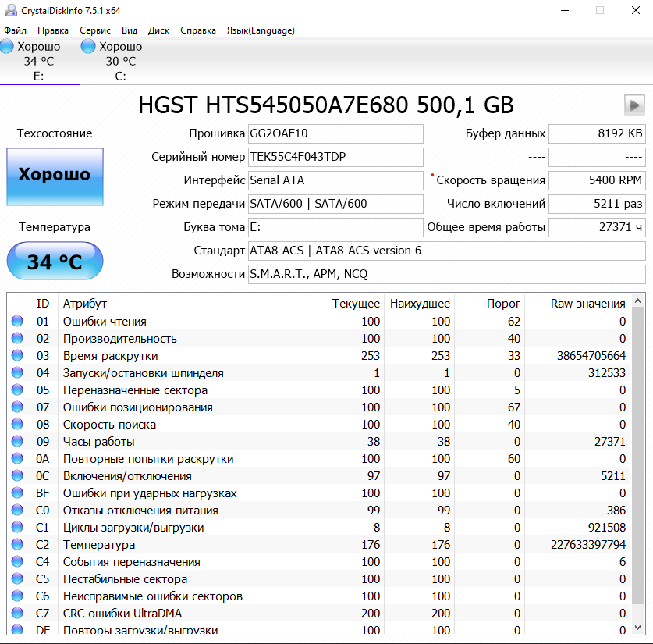Click raw value 312533
653x644 pixels.
[x=607, y=373]
